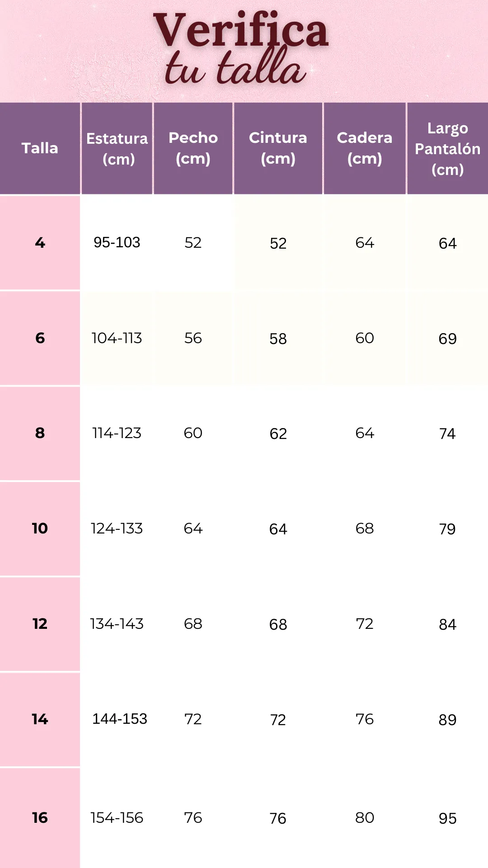Select the Cintura (cm) header
Viewport: 488px width, 868px height.
tap(278, 148)
